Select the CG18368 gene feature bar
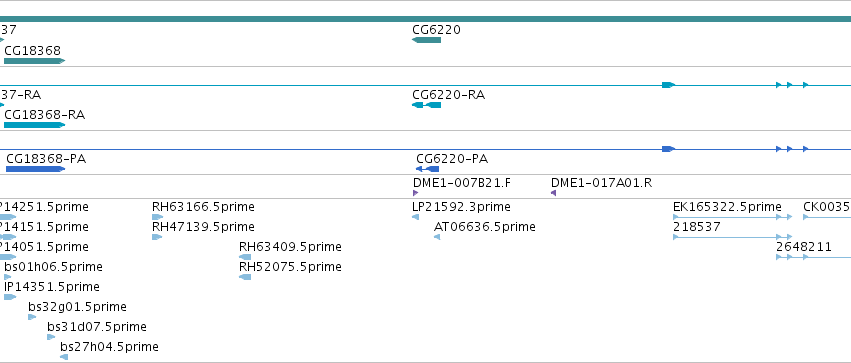This screenshot has width=851, height=363. pos(34,61)
